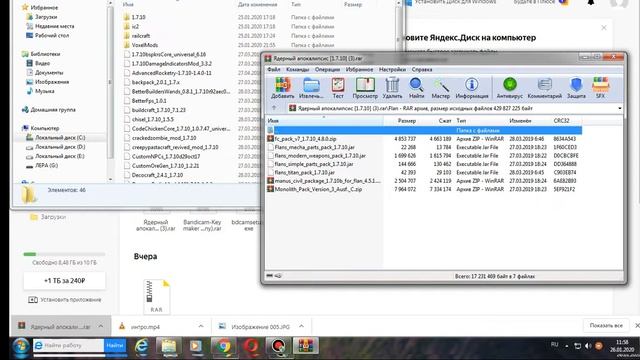This screenshot has width=640, height=360.
Task: Click the SFX toolbar icon
Action: point(600,88)
